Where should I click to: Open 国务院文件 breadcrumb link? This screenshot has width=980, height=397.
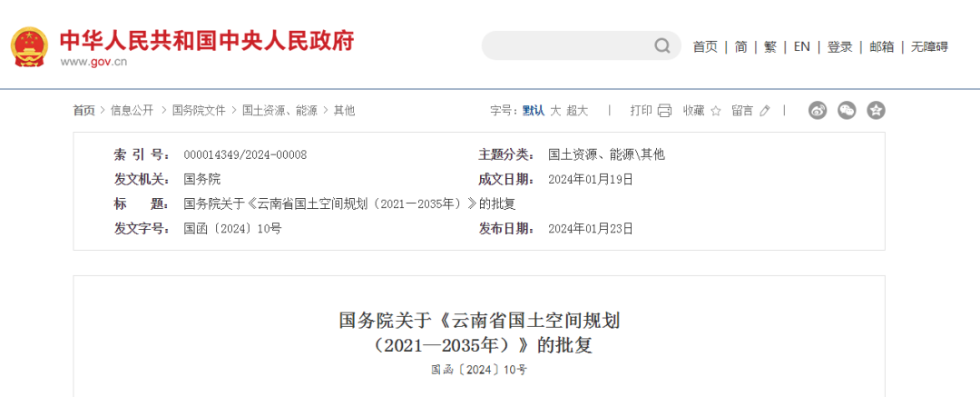(x=199, y=111)
